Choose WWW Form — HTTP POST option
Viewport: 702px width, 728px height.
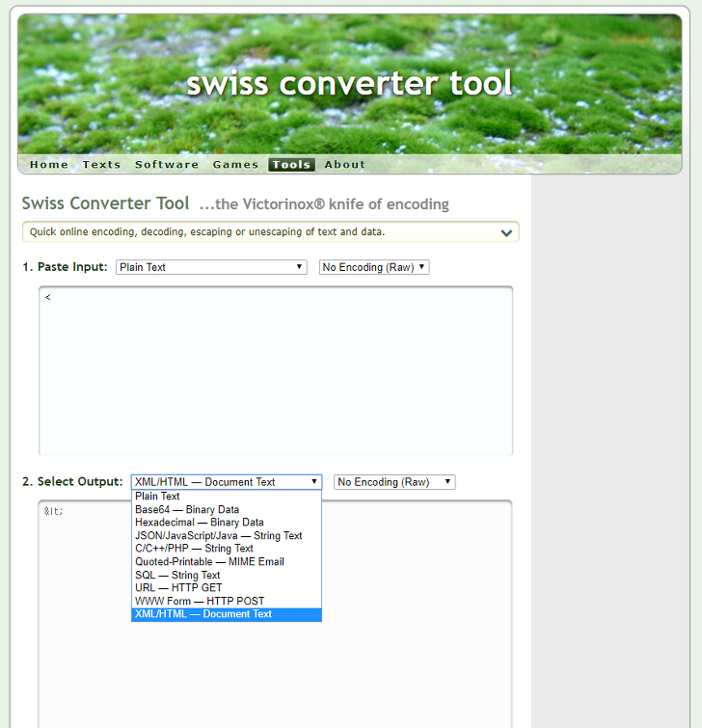pos(227,601)
